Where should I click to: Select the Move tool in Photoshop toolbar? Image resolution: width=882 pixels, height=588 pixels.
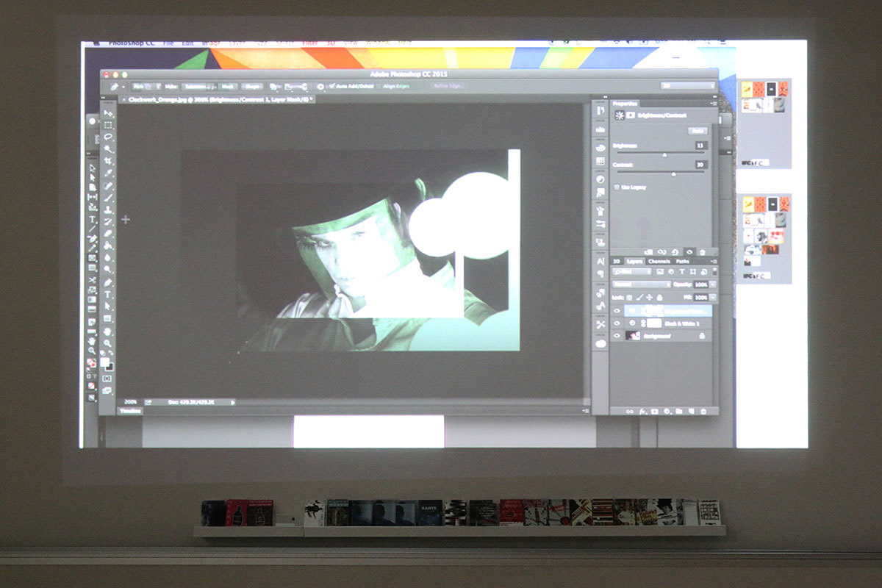coord(108,113)
